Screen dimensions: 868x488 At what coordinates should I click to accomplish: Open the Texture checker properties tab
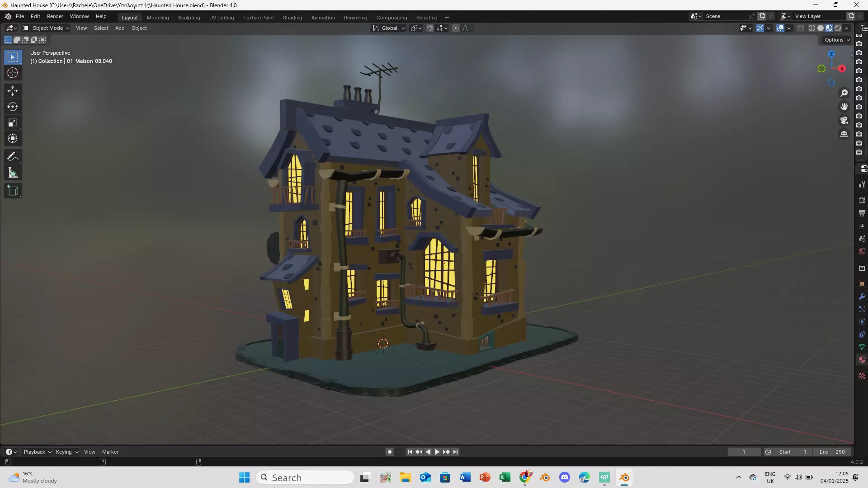tap(862, 376)
